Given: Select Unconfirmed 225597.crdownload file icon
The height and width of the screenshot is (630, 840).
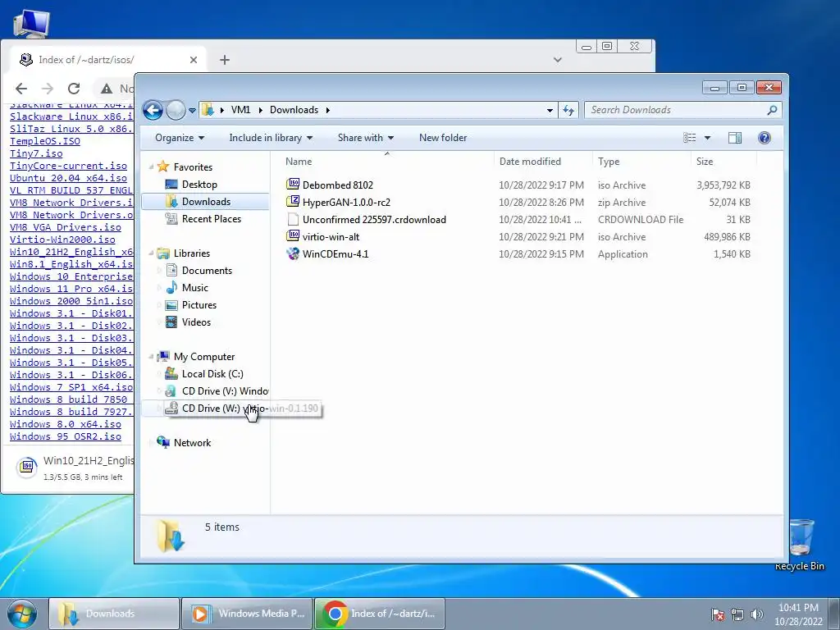Looking at the screenshot, I should point(293,219).
